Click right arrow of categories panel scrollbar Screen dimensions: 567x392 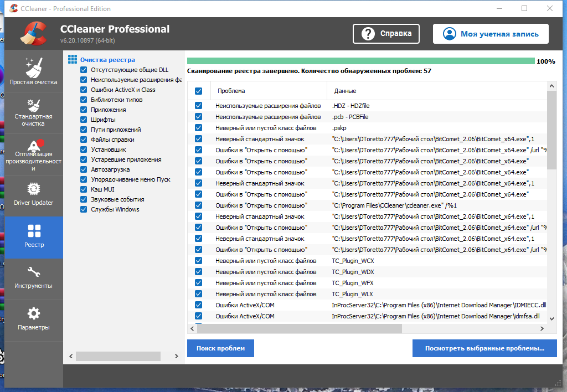[x=177, y=356]
